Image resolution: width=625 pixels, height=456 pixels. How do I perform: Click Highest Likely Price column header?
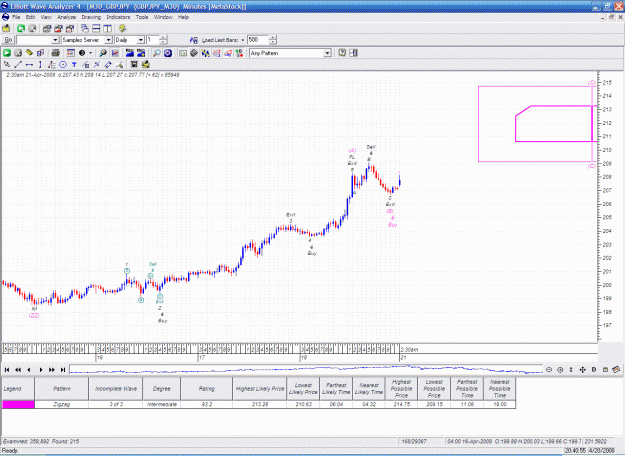point(259,389)
